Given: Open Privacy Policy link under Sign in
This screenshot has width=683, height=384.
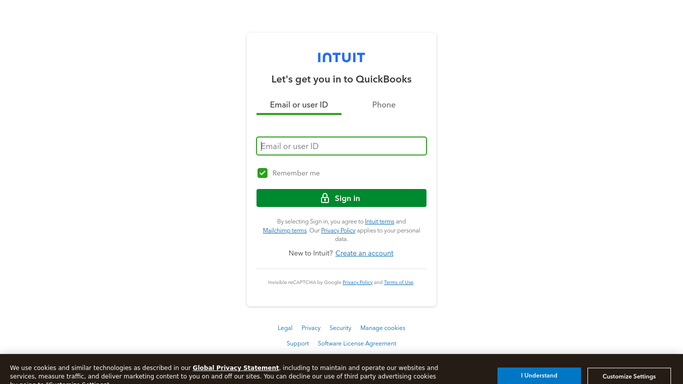Looking at the screenshot, I should pyautogui.click(x=338, y=230).
